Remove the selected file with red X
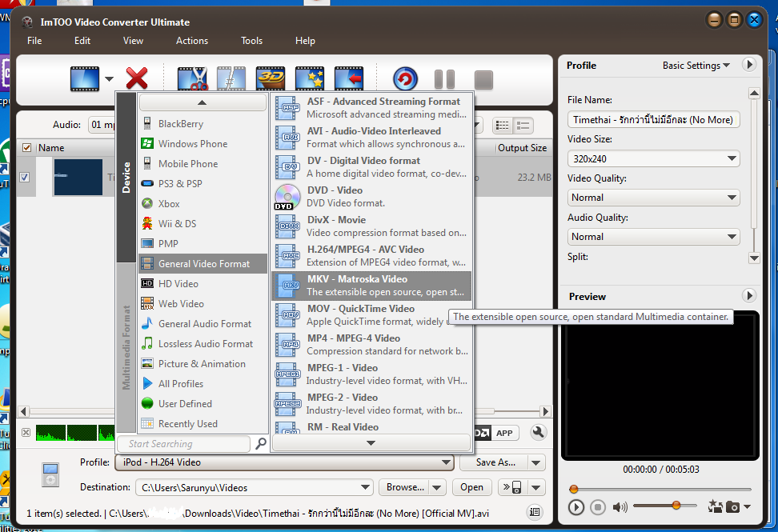778x532 pixels. tap(136, 78)
